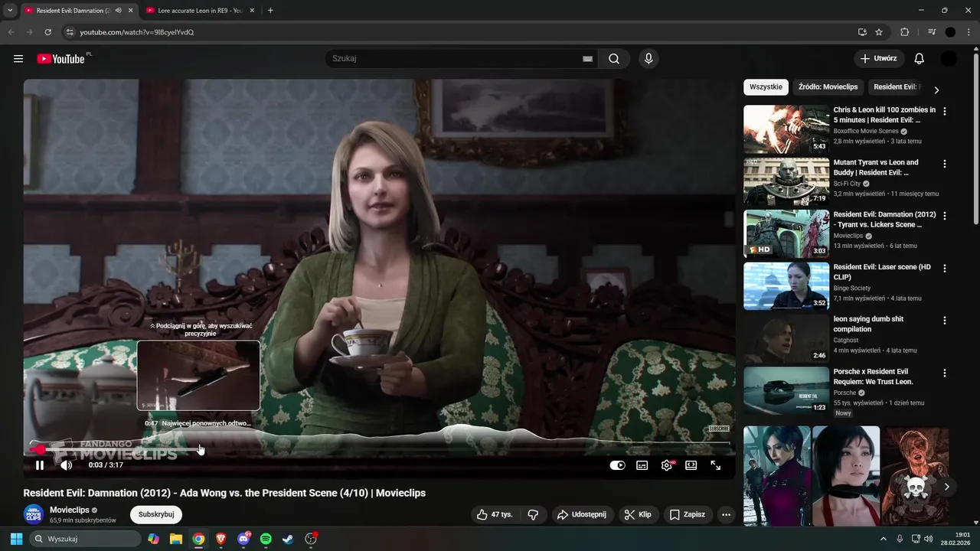Open player settings gear
980x551 pixels.
(667, 465)
